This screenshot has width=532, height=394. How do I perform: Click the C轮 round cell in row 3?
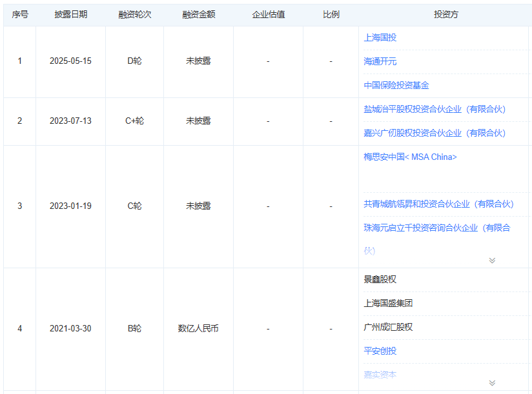pyautogui.click(x=135, y=206)
